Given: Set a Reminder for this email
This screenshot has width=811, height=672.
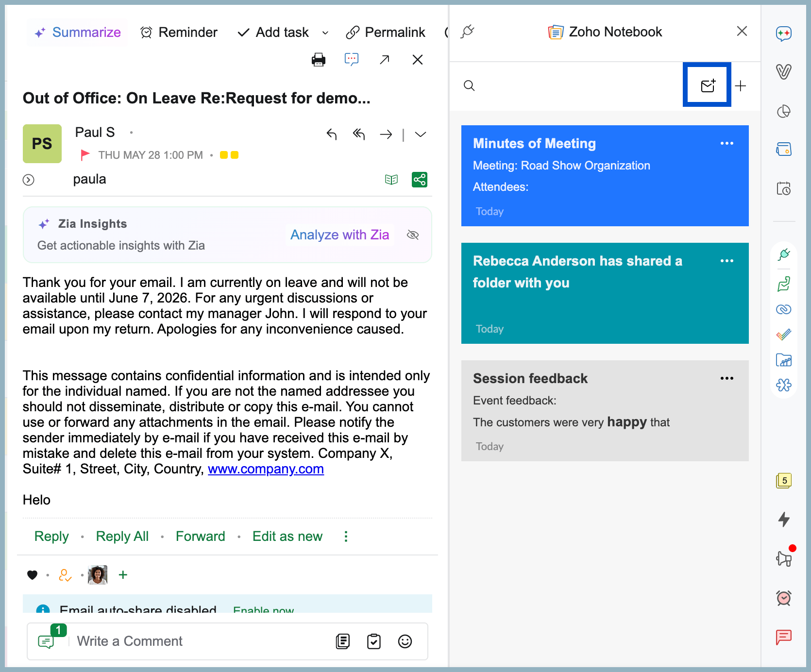Looking at the screenshot, I should click(179, 33).
